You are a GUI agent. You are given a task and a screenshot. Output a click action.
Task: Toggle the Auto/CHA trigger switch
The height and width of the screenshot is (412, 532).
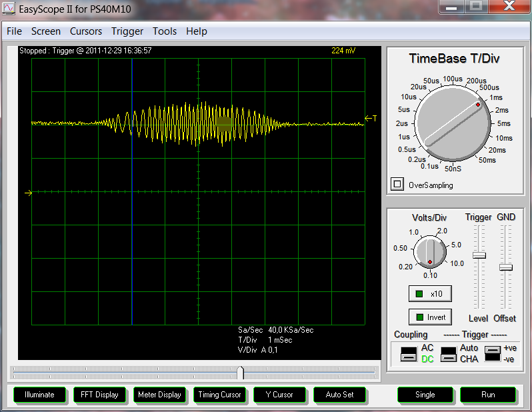(x=449, y=353)
